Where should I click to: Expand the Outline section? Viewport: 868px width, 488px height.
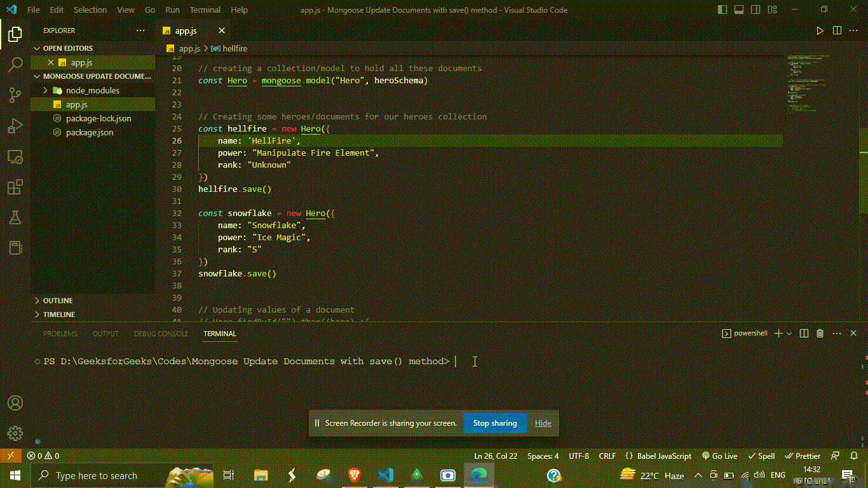(93, 301)
